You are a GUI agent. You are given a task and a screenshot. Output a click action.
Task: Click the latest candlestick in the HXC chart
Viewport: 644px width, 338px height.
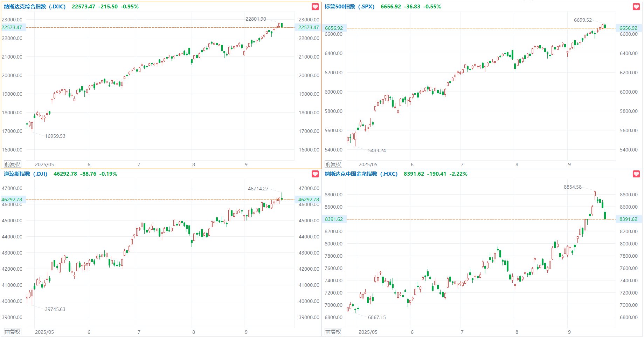tap(605, 215)
